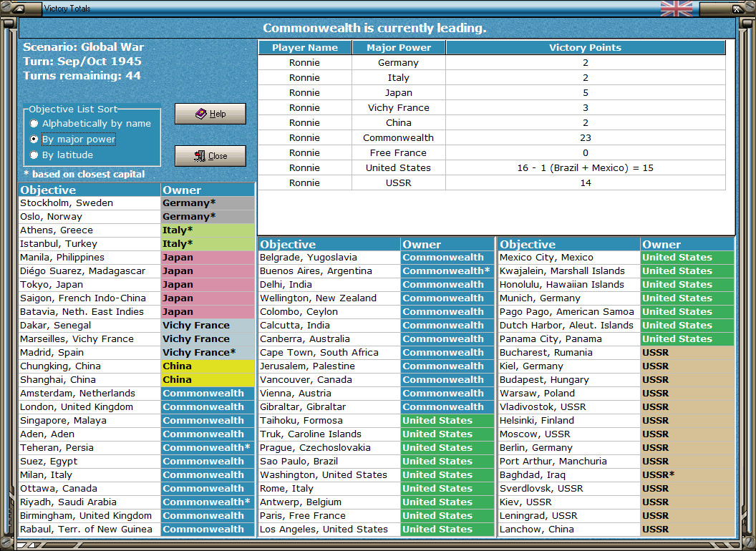Select Los Angeles, United States objective
Screen dimensions: 756x551
click(329, 529)
